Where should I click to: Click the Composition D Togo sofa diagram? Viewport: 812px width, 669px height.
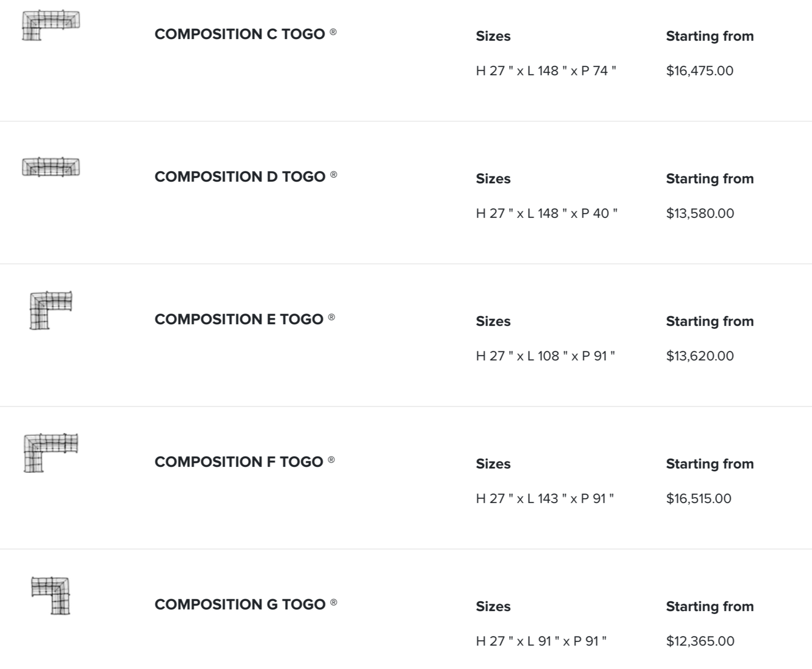(50, 167)
